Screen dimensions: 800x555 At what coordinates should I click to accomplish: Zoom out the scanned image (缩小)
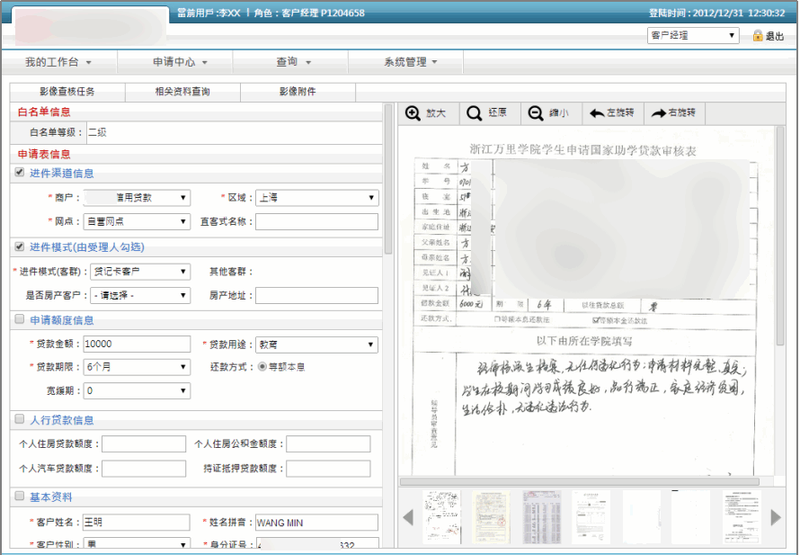point(551,113)
